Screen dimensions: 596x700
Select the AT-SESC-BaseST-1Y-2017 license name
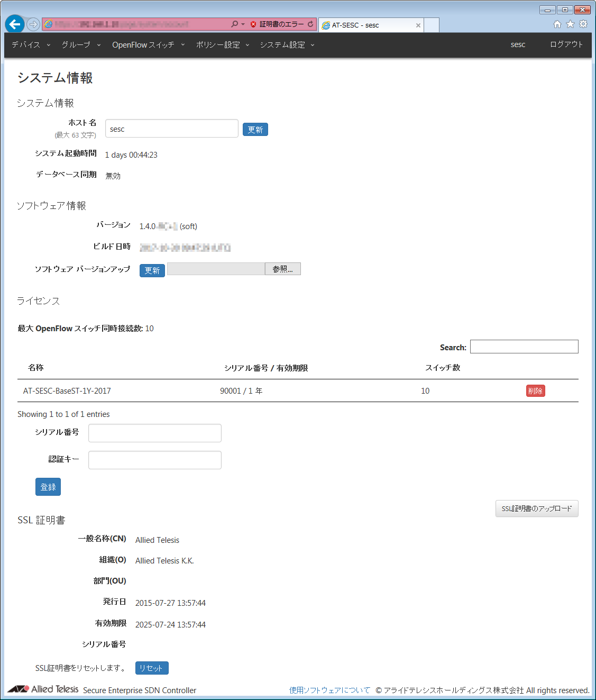pyautogui.click(x=67, y=391)
